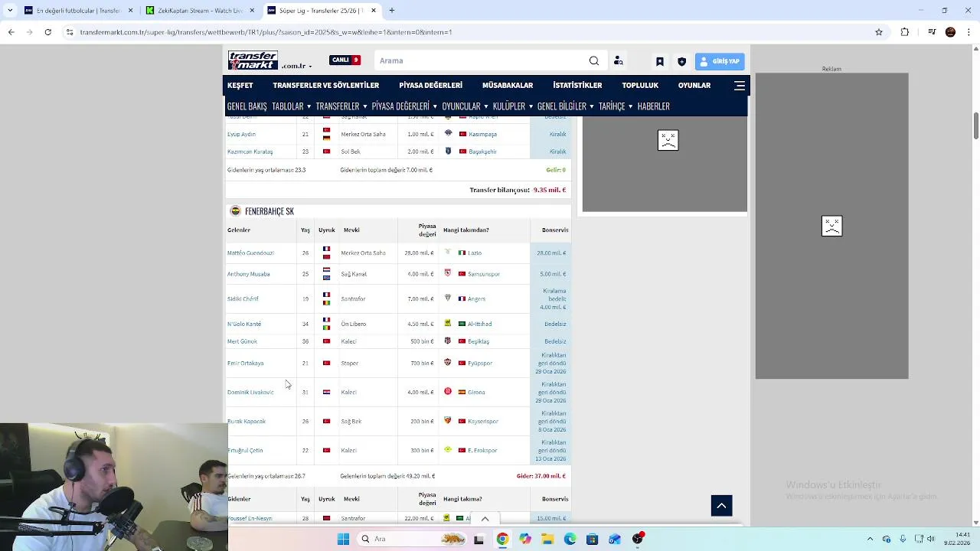Click the Kasımpaşa club link

(482, 134)
